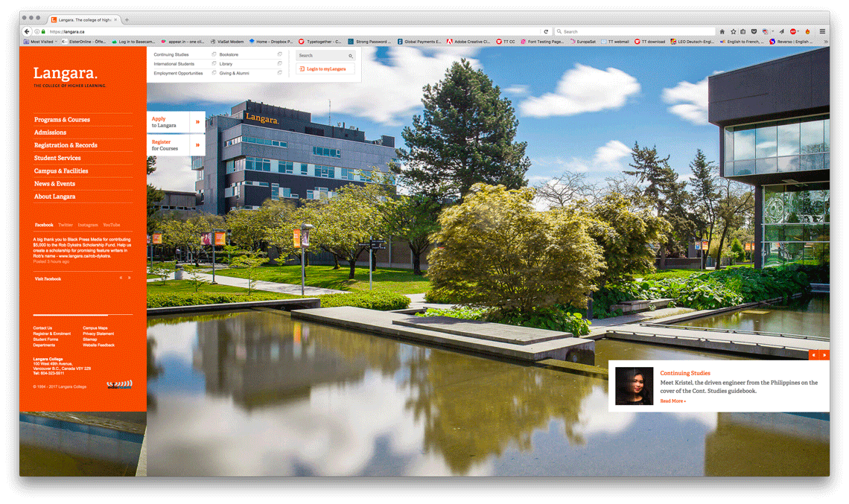
Task: Open the browser Home icon
Action: pyautogui.click(x=722, y=31)
